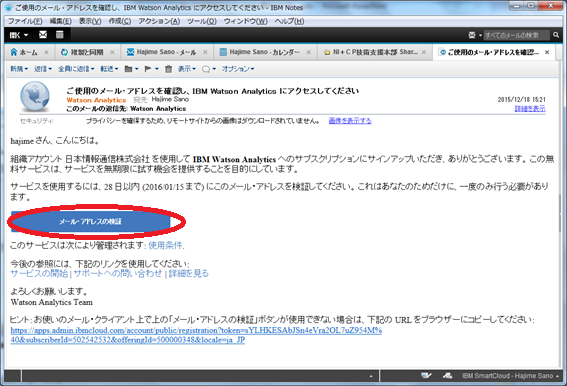
Task: Open the Open launcher dropdown button
Action: point(19,35)
